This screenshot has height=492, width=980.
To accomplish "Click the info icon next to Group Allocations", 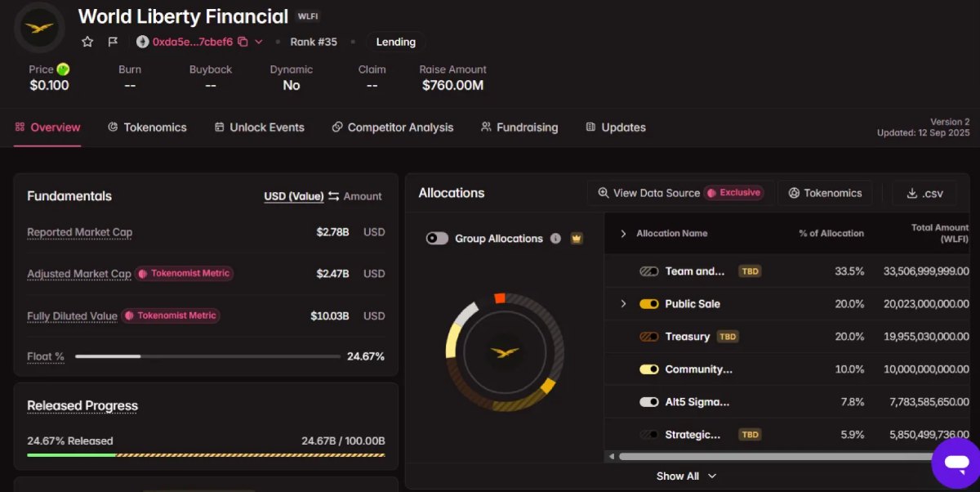I will pos(556,239).
